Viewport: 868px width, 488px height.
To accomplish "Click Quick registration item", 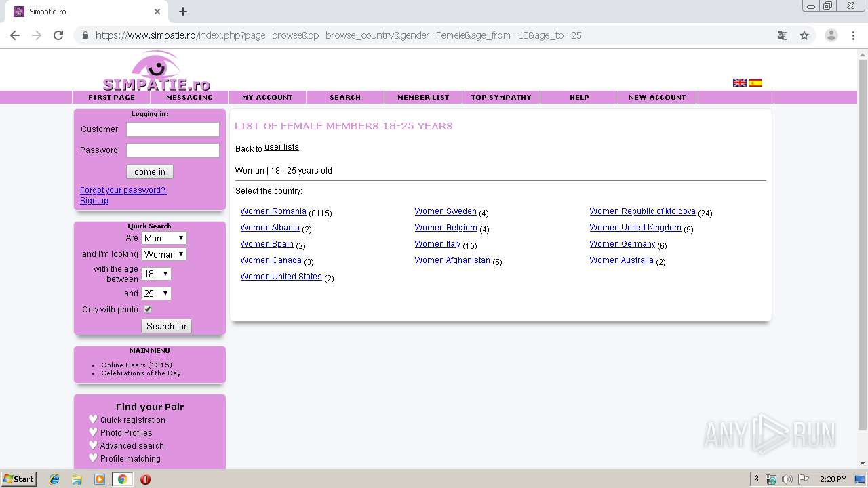I will (133, 420).
